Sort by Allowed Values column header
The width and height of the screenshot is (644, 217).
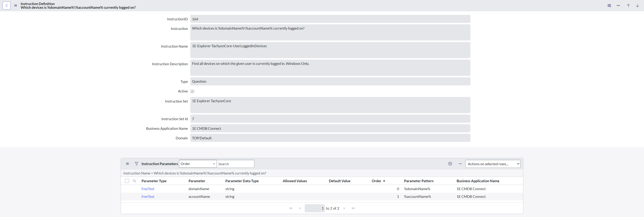295,181
